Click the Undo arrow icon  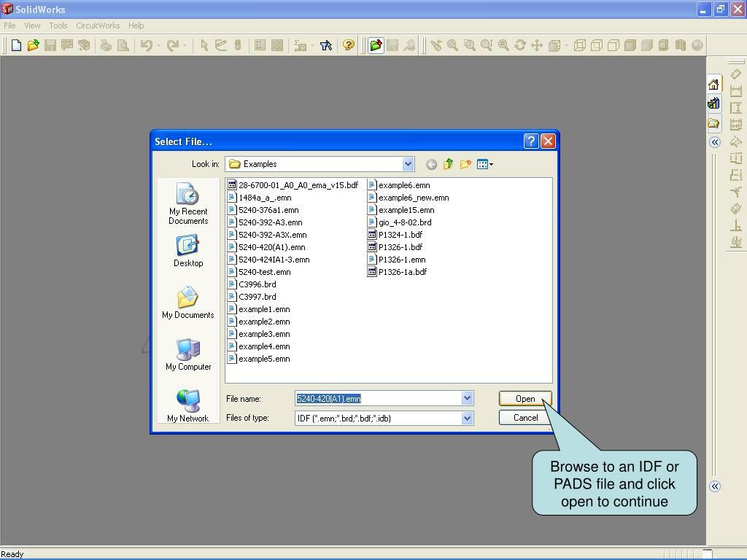[147, 45]
